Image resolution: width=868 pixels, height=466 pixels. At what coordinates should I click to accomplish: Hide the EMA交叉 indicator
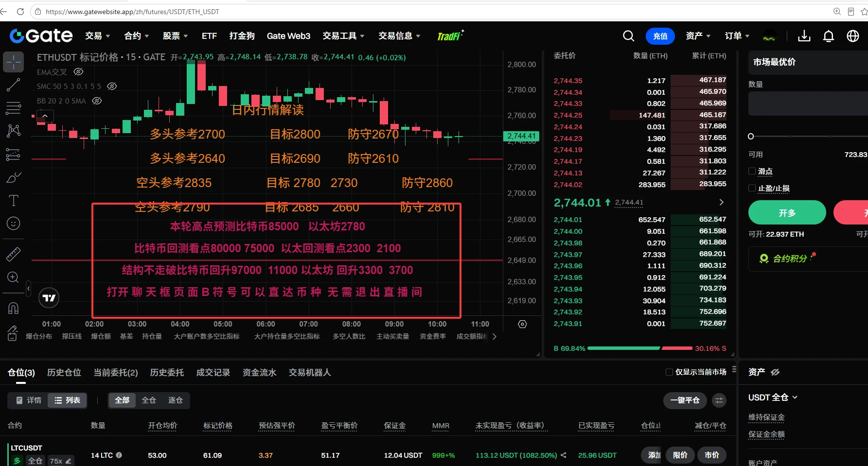pos(78,72)
